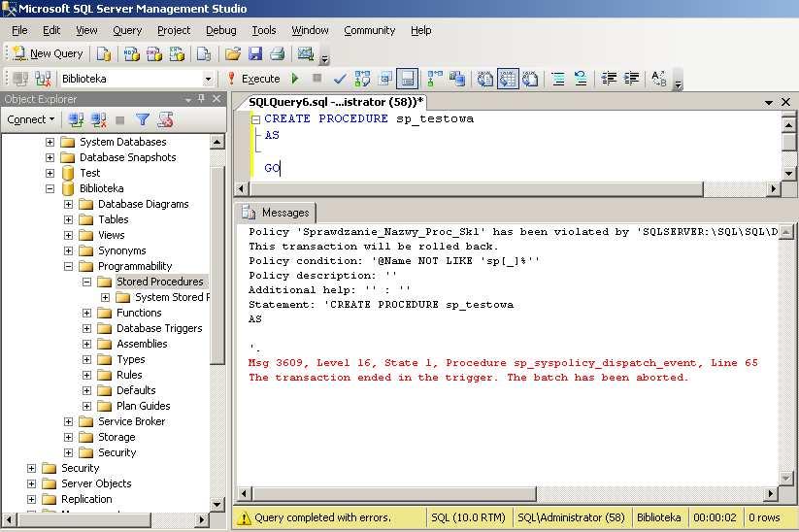799x532 pixels.
Task: Open the Query Options icon
Action: click(385, 79)
